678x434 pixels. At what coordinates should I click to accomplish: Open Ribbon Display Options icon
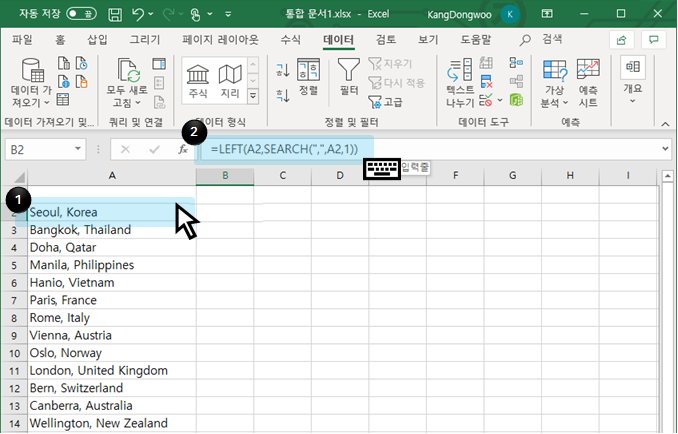click(547, 14)
